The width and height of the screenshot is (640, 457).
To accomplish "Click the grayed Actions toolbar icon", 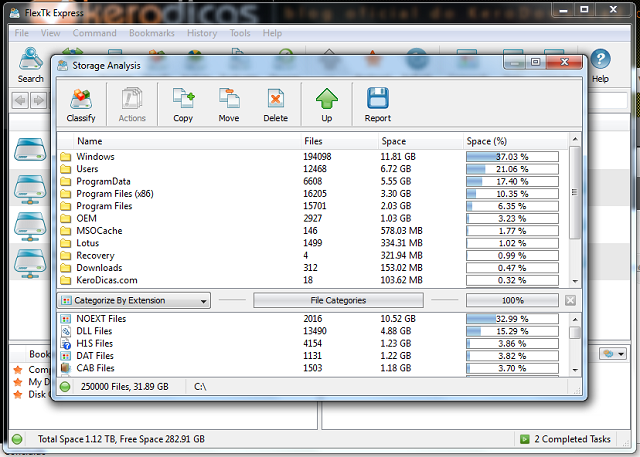I will pyautogui.click(x=132, y=105).
